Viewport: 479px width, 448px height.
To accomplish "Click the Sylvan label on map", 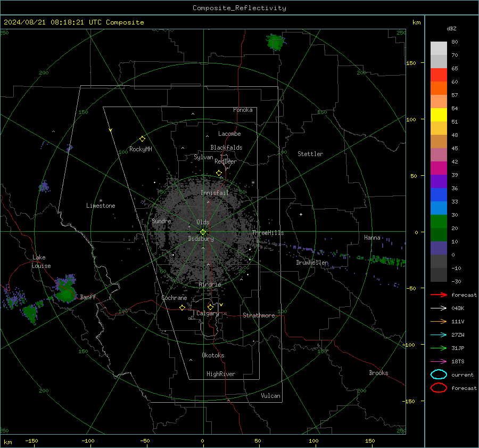I will pos(203,157).
